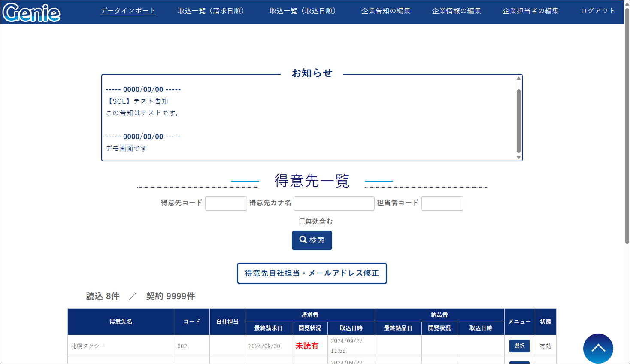Open the データインポート menu
Screen dimensions: 630x364
point(128,11)
